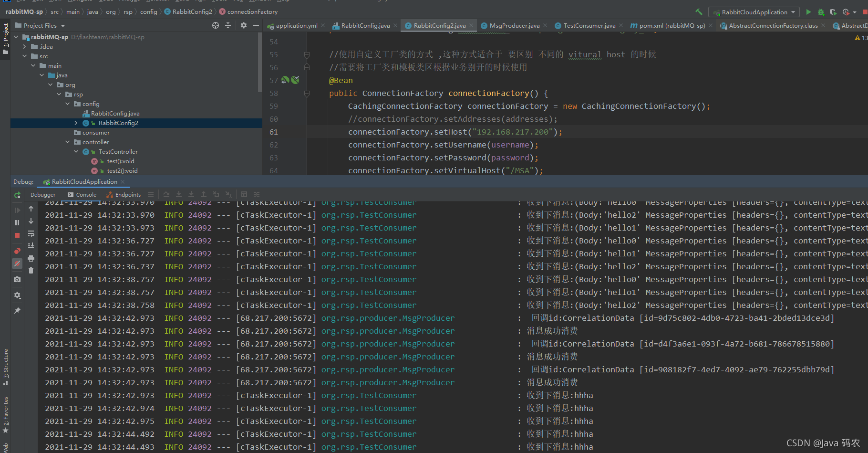Click the Step Over debugger icon

click(166, 194)
